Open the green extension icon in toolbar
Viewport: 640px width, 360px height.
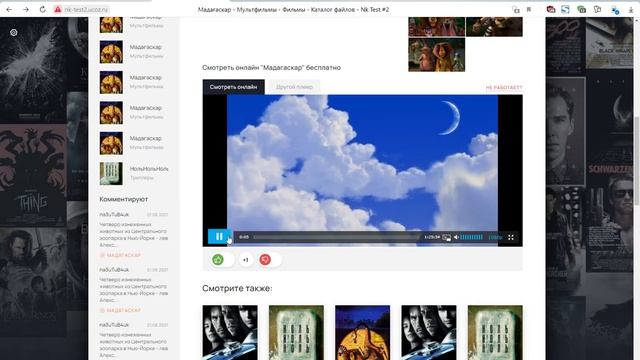tap(582, 9)
